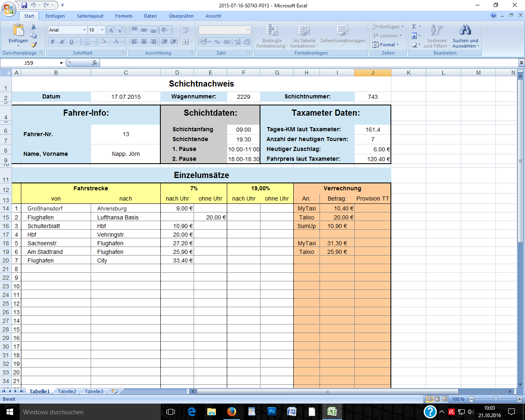Click the eraser Clear icon
Viewport: 525px width, 420px height.
(x=414, y=45)
